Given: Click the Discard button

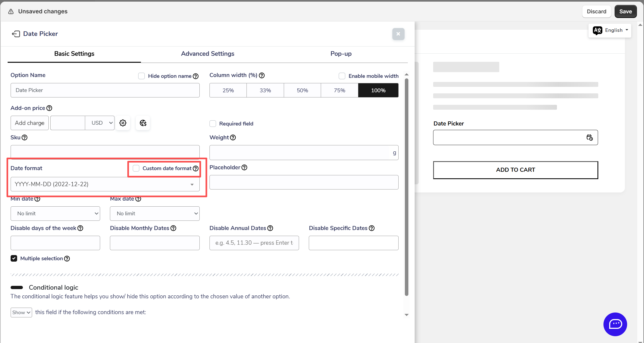Looking at the screenshot, I should [x=596, y=11].
